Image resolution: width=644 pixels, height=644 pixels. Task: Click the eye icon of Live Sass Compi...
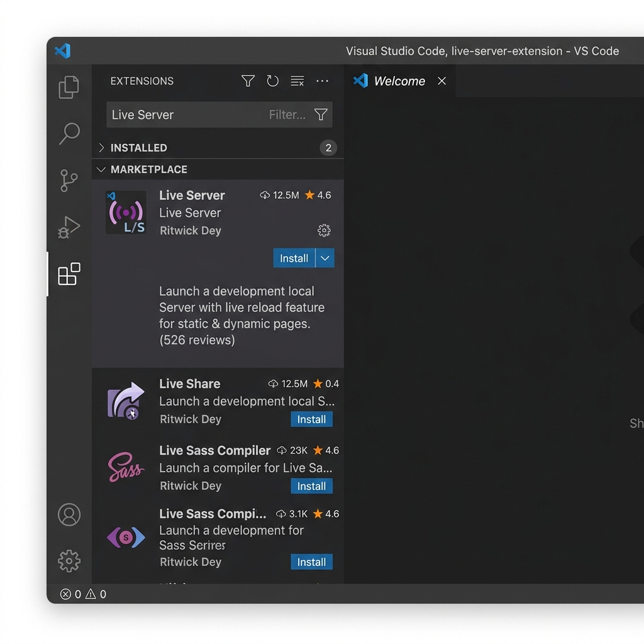126,537
